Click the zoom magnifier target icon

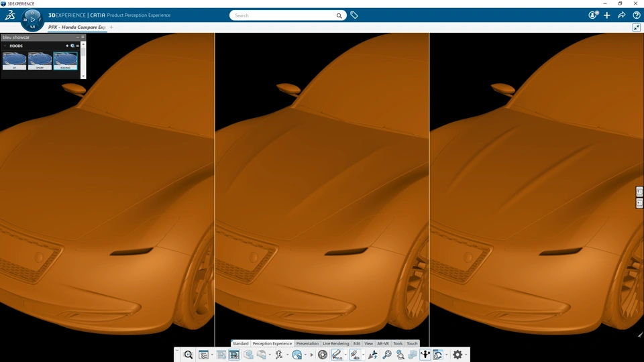[387, 355]
